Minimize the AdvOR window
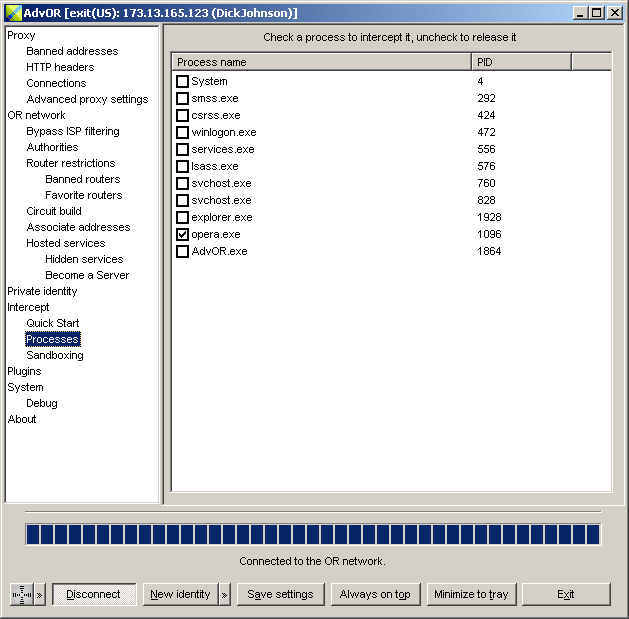This screenshot has width=629, height=619. tap(580, 13)
